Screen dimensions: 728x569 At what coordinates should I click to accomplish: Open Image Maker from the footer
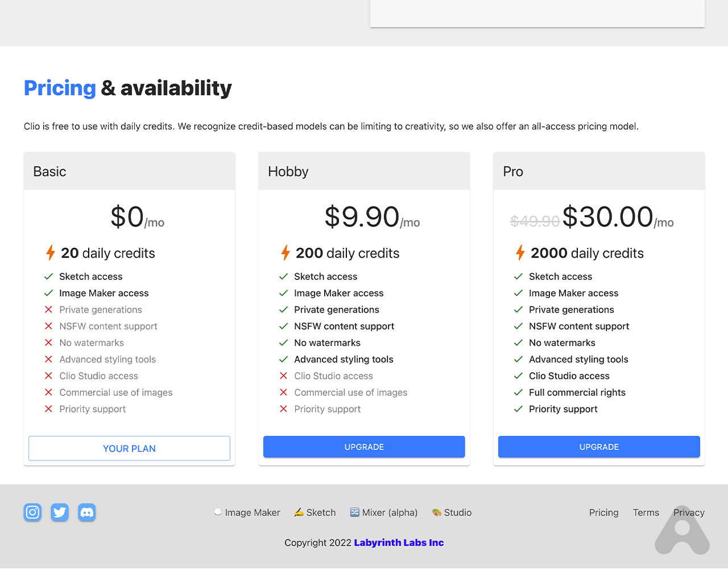point(247,513)
